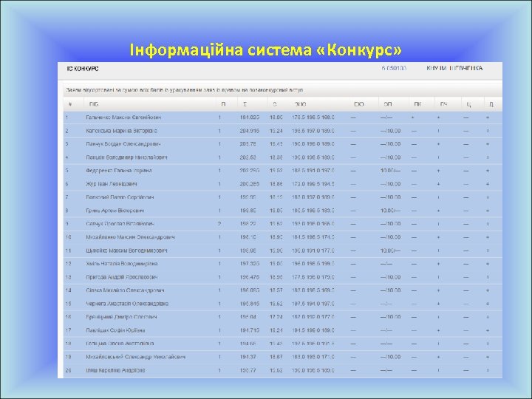
Task: Select applicant Федоренко Галина in row 5
Action: click(x=119, y=171)
